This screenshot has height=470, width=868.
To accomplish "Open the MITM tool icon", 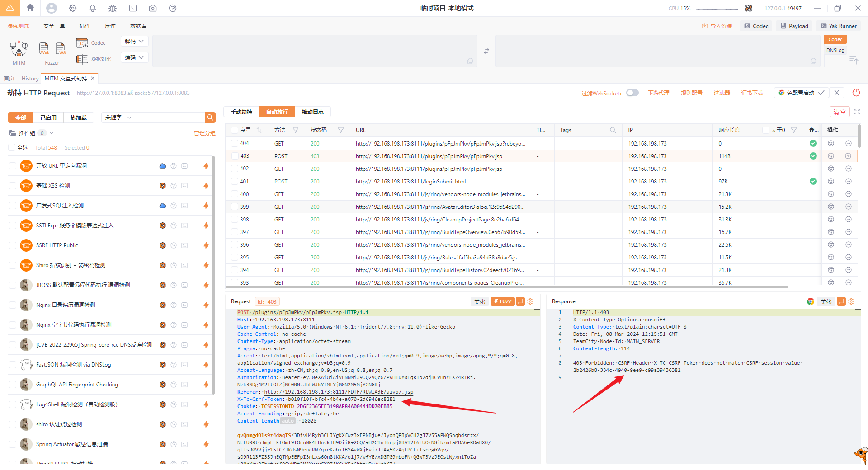I will (x=19, y=49).
